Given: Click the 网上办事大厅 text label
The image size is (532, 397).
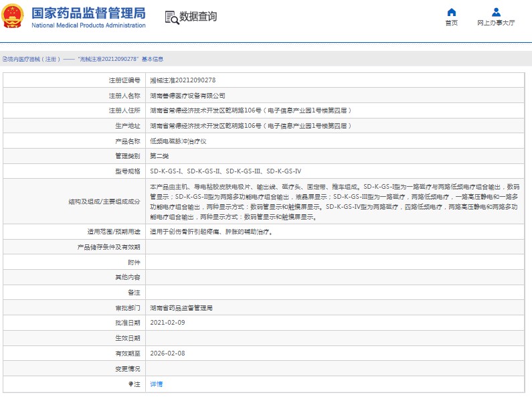Looking at the screenshot, I should point(496,23).
